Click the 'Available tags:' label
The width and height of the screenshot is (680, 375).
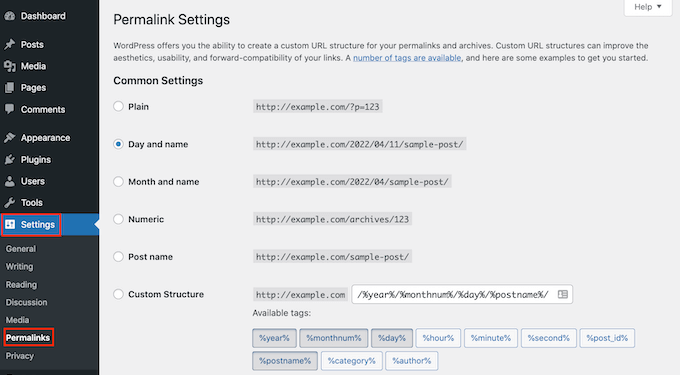(281, 313)
